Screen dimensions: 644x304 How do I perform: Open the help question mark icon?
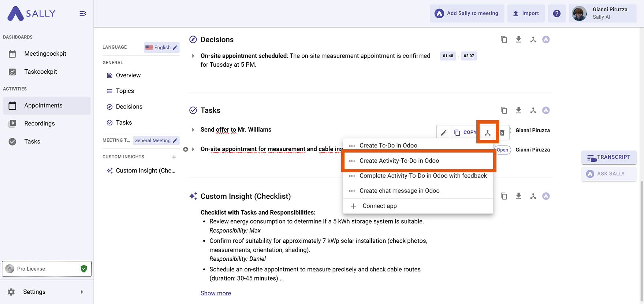tap(556, 14)
